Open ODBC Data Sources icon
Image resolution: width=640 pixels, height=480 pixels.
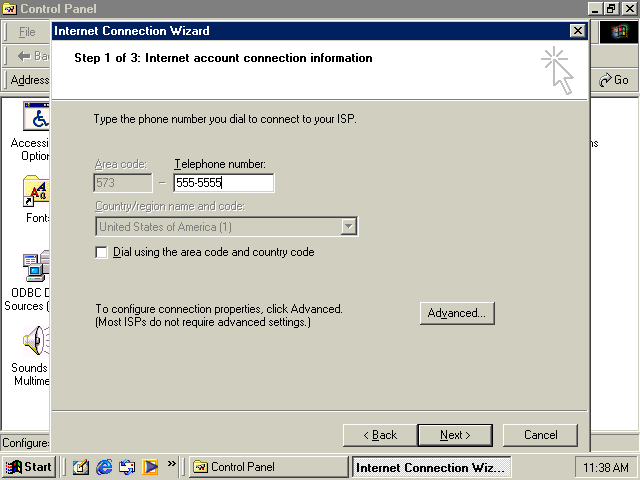37,266
